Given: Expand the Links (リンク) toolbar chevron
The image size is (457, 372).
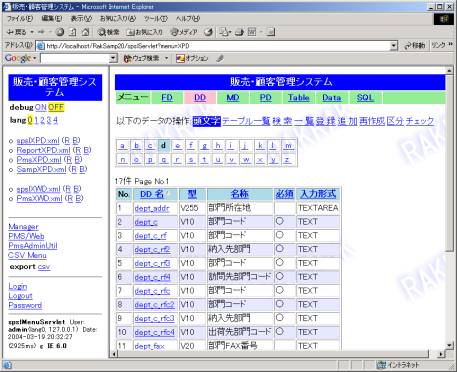Looking at the screenshot, I should (x=451, y=44).
